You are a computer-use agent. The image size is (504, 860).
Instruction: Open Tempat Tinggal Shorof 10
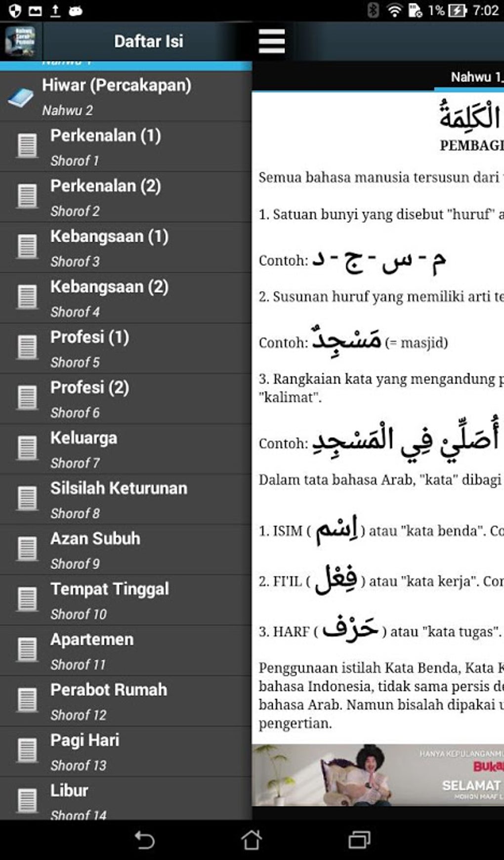[x=126, y=601]
